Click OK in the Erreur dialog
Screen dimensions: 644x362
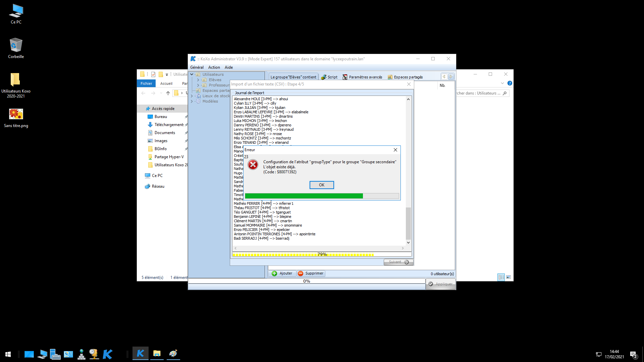pyautogui.click(x=321, y=185)
